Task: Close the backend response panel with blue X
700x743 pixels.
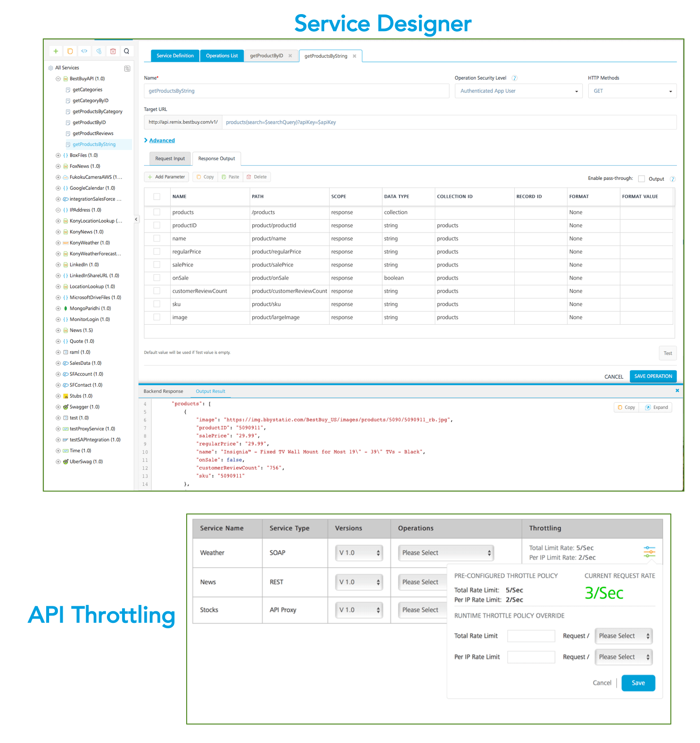Action: [677, 390]
